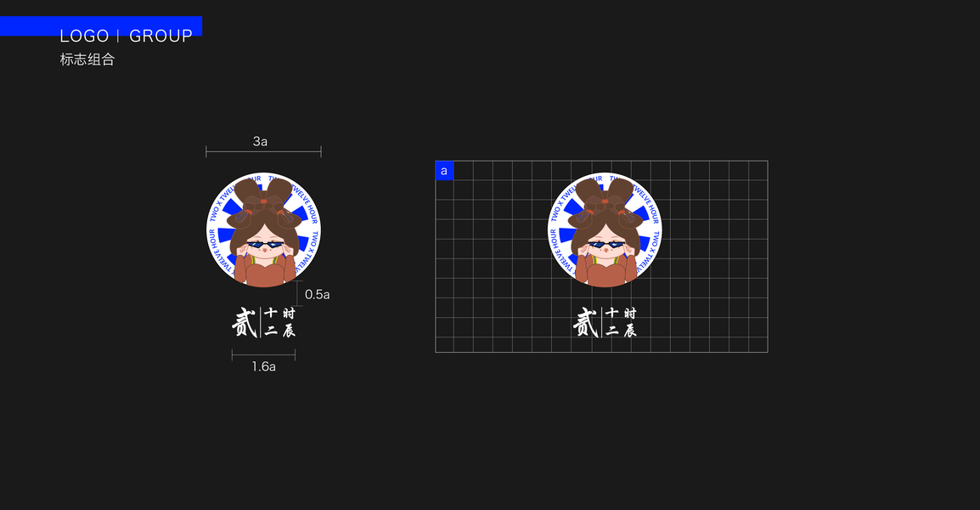Click the circular girl logo inside the grid
Image resolution: width=980 pixels, height=510 pixels.
605,229
